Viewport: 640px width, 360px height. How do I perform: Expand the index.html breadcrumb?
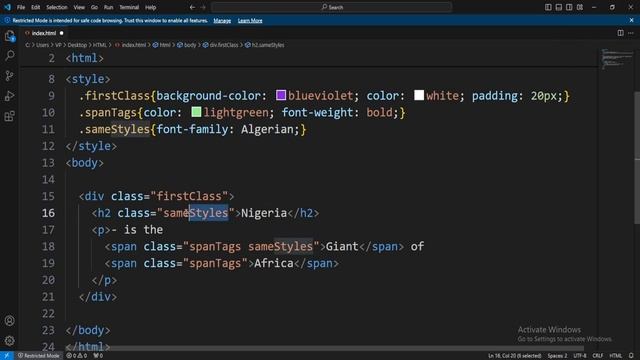coord(130,45)
